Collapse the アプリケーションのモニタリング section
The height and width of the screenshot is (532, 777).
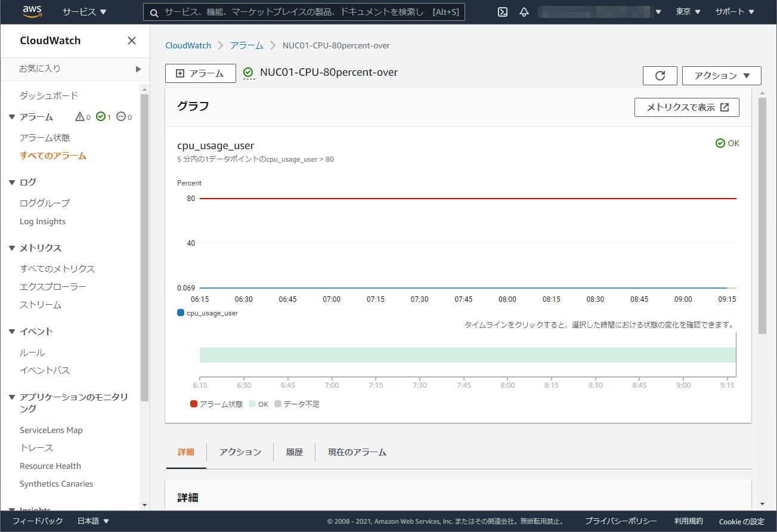point(12,397)
